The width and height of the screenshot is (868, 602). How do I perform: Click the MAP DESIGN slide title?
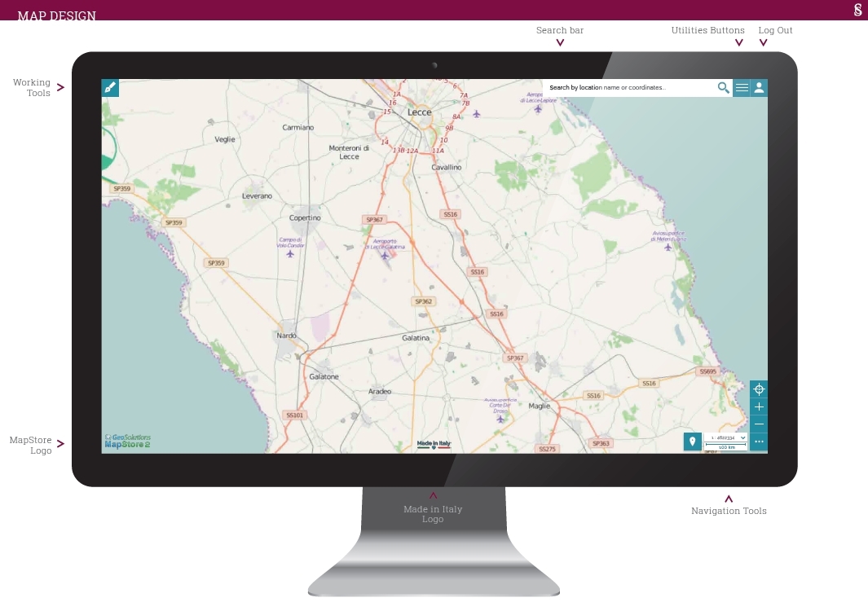click(56, 15)
